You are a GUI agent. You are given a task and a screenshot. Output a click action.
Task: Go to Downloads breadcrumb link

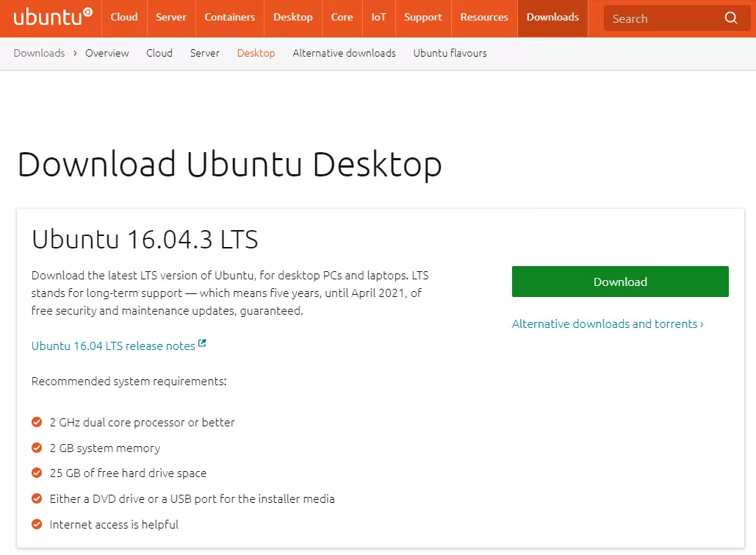point(39,53)
